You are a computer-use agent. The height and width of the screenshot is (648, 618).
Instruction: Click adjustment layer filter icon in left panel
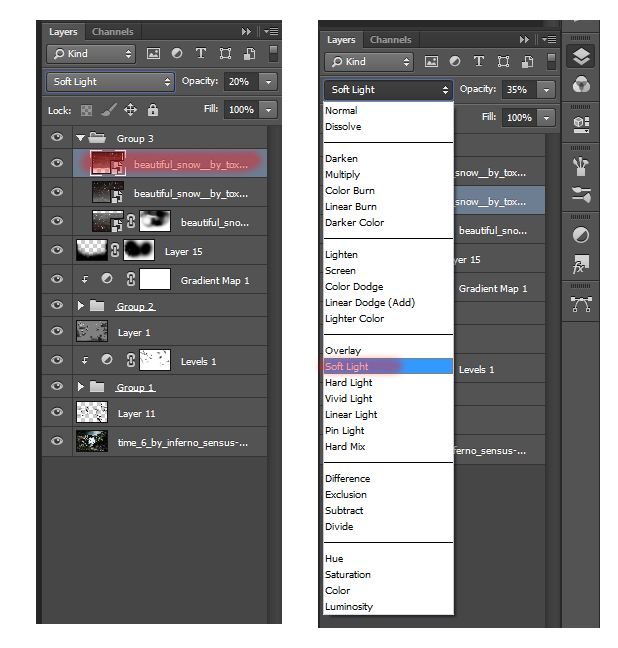pyautogui.click(x=177, y=53)
